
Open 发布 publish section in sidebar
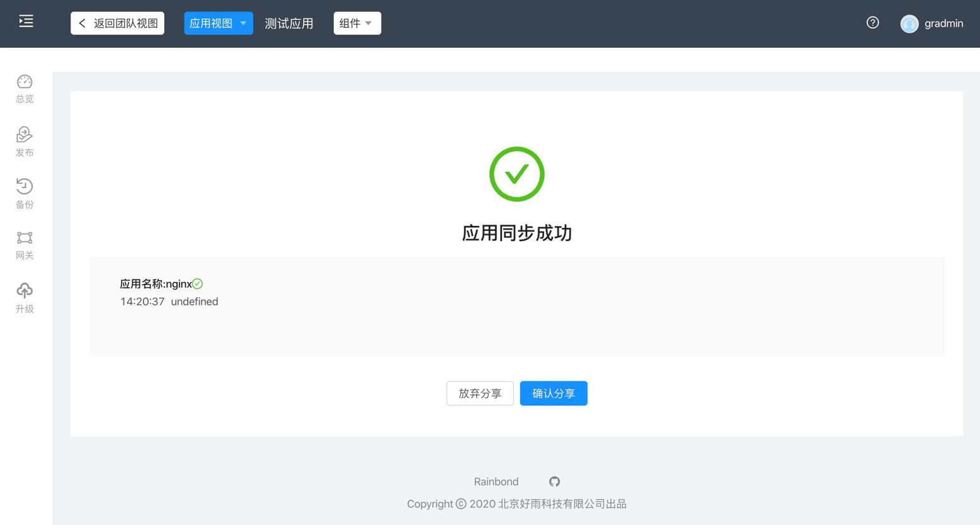(25, 142)
